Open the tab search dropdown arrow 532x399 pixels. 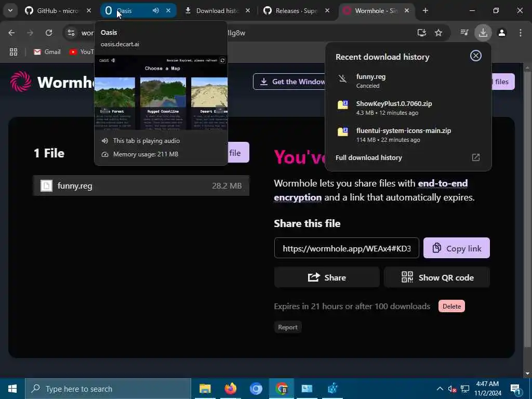10,10
